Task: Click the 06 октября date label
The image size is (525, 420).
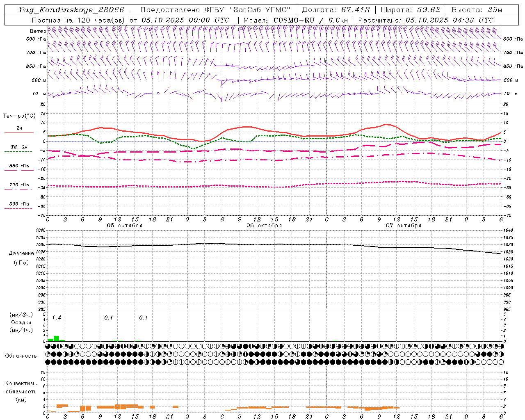Action: coord(264,226)
